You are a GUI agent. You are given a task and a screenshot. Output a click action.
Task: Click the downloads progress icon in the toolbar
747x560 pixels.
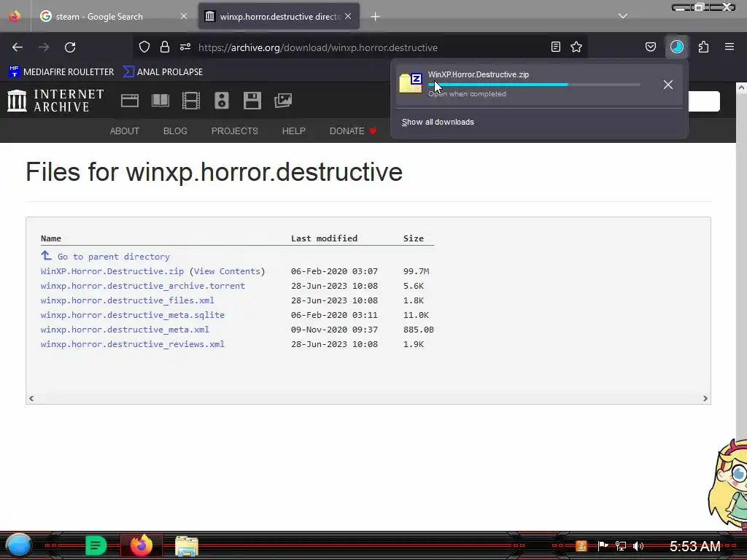tap(677, 47)
